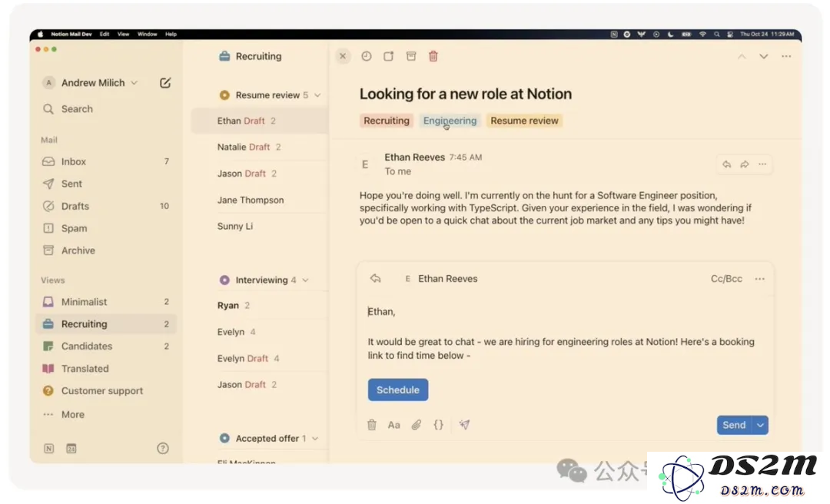Image resolution: width=830 pixels, height=504 pixels.
Task: Click the snooze clock icon
Action: point(367,56)
